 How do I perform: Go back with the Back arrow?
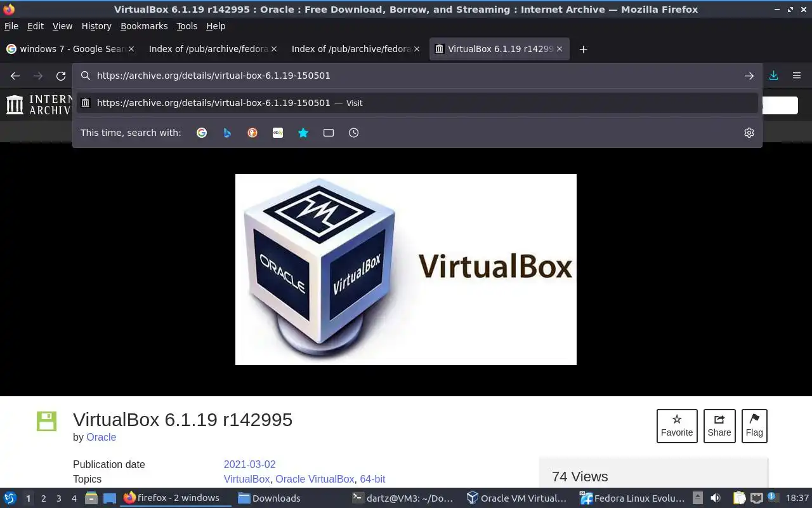pos(15,76)
